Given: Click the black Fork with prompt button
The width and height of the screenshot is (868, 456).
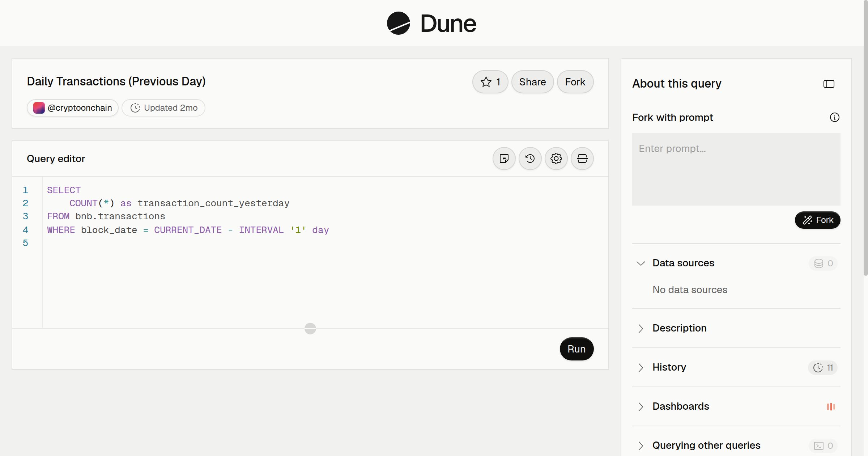Looking at the screenshot, I should (817, 220).
